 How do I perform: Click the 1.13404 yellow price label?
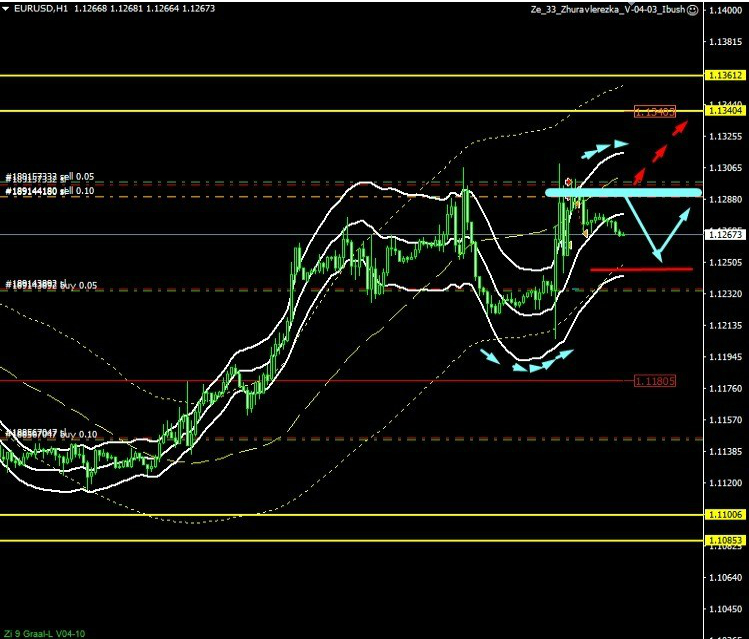tap(724, 111)
